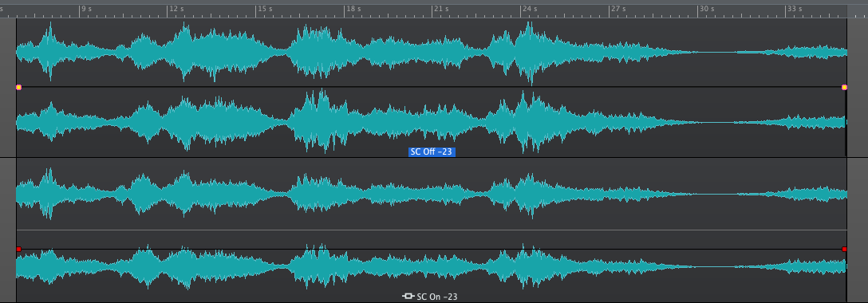Select the yellow envelope handle at clip start
The width and height of the screenshot is (868, 303).
19,88
